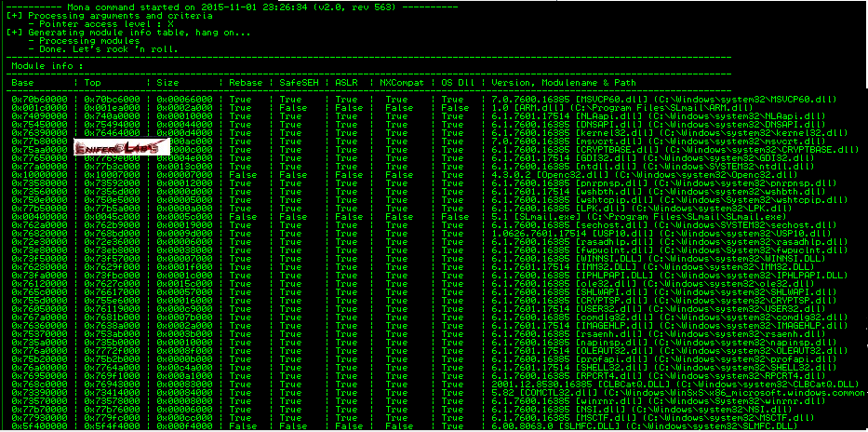Click the [IMM32.DLL] module entry

[607, 266]
